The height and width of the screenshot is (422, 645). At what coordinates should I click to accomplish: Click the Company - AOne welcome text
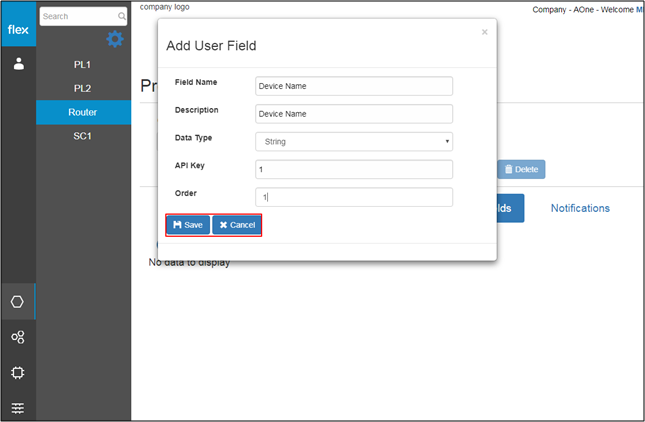tap(587, 9)
